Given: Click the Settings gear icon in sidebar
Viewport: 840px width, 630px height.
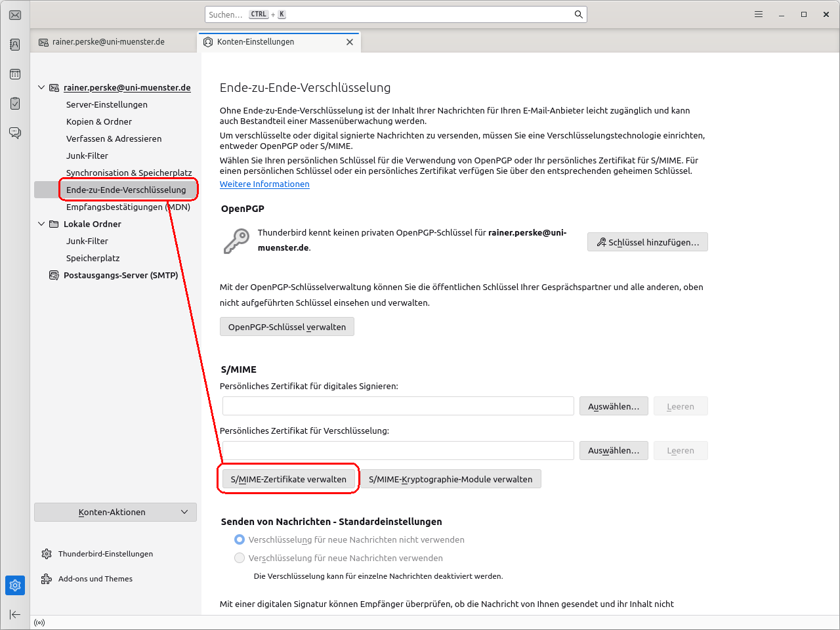Looking at the screenshot, I should pyautogui.click(x=15, y=585).
